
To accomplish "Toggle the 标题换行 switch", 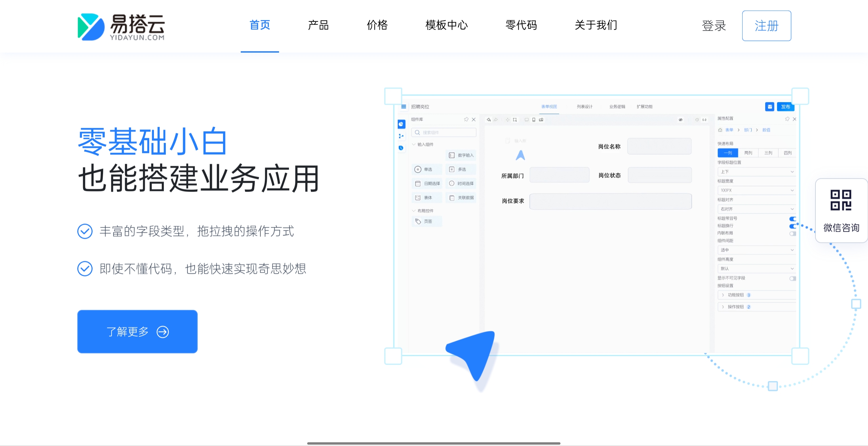I will (792, 226).
